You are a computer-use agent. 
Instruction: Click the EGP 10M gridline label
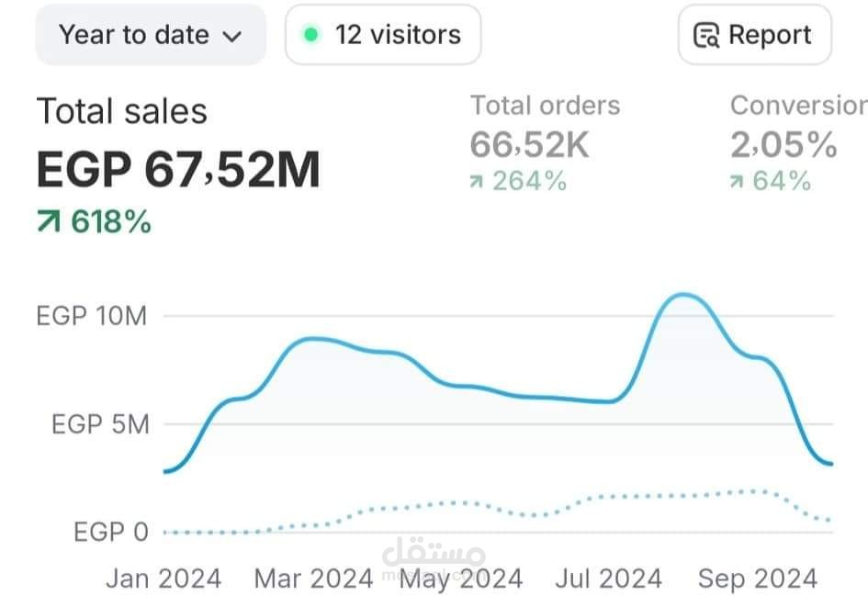91,316
